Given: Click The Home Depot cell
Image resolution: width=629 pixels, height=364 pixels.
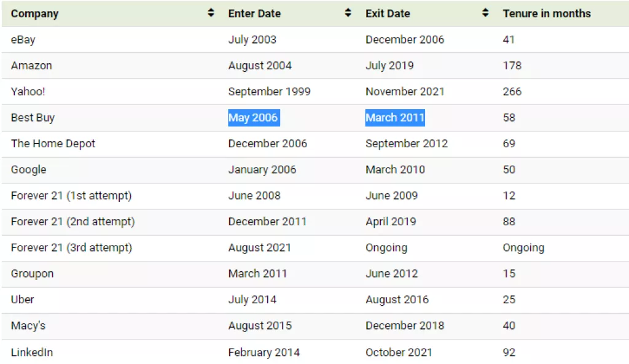Looking at the screenshot, I should point(53,144).
